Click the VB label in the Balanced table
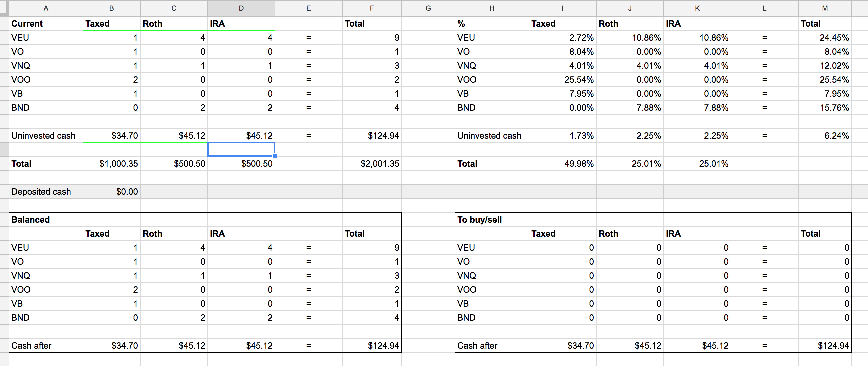This screenshot has width=868, height=366. pyautogui.click(x=17, y=303)
